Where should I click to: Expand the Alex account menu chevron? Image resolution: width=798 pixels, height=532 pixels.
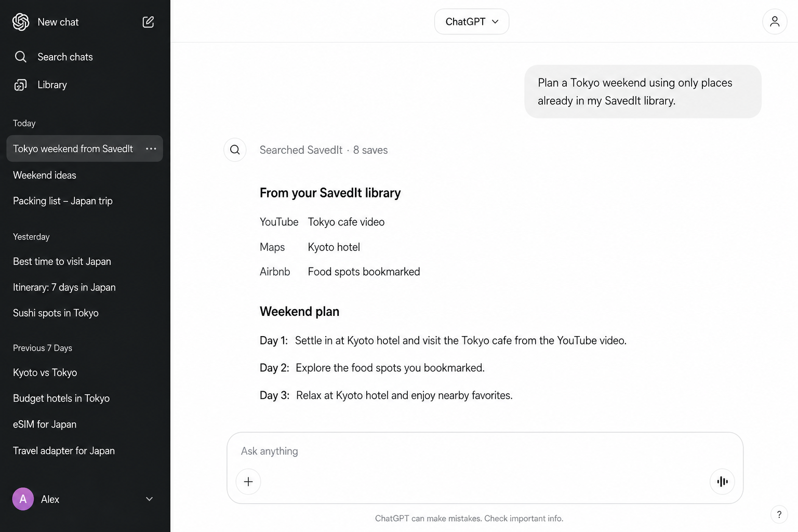coord(149,499)
